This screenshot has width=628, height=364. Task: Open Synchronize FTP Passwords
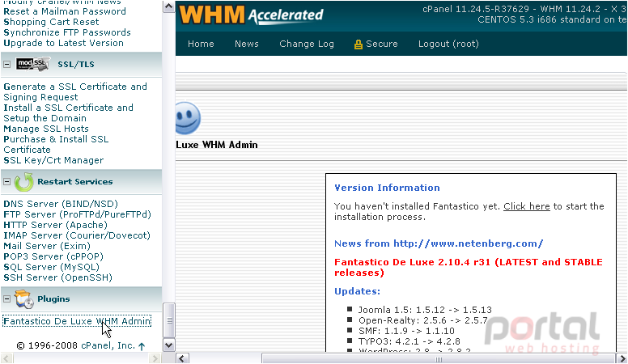tap(67, 32)
